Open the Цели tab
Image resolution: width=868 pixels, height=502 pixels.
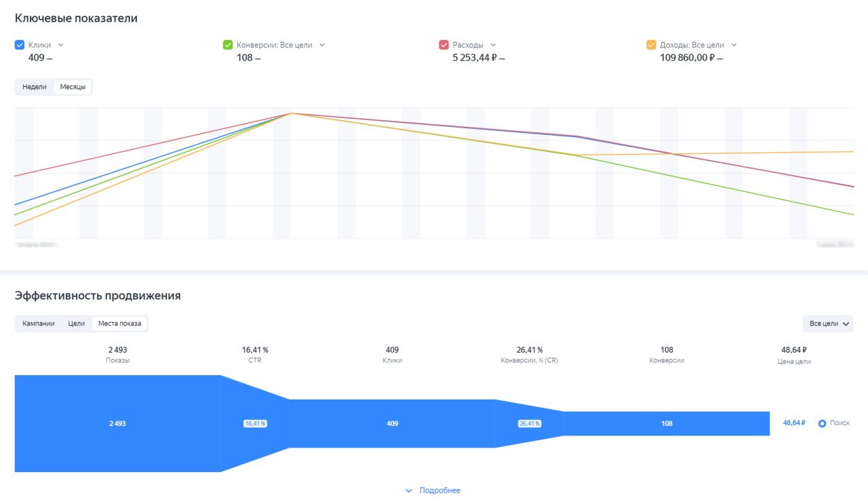click(77, 324)
